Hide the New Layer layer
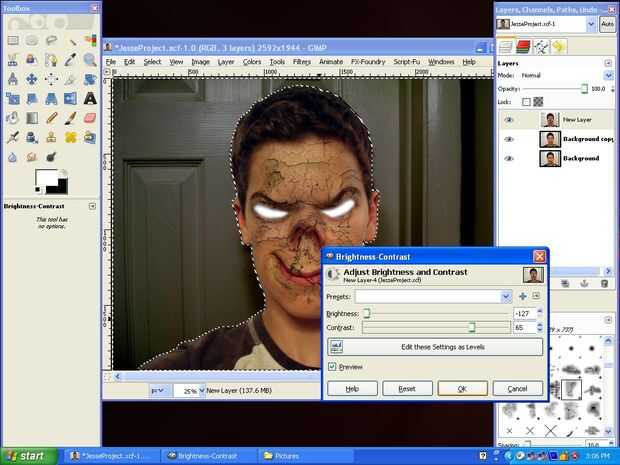620x465 pixels. [509, 119]
